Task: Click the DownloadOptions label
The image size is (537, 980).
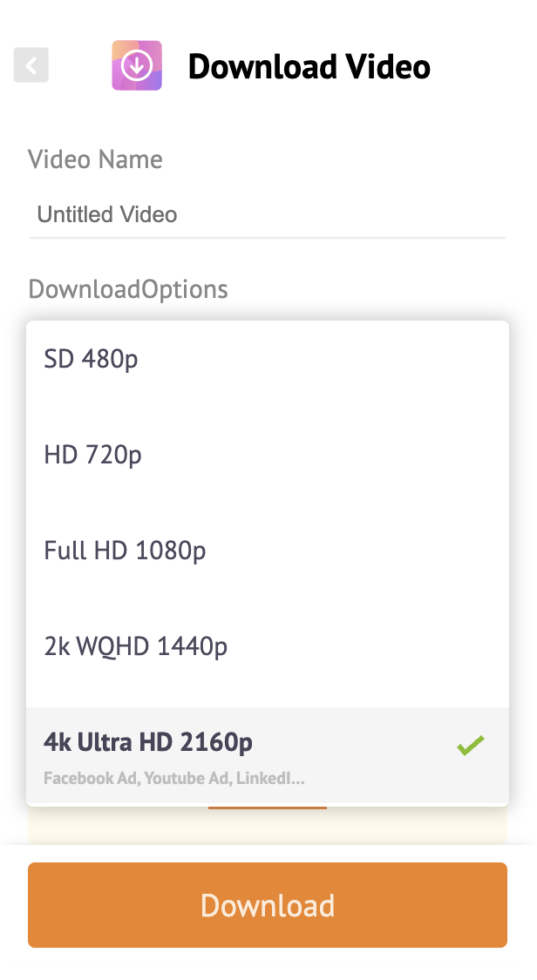Action: (128, 289)
